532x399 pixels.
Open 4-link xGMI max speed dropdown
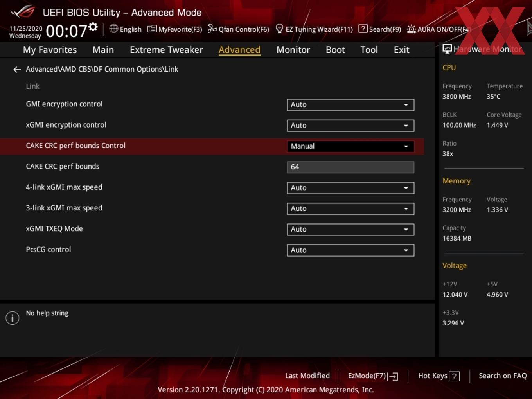pyautogui.click(x=350, y=188)
